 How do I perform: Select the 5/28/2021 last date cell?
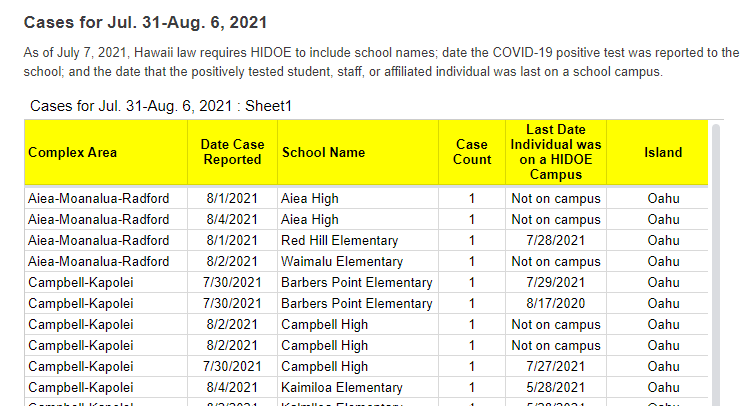pos(556,388)
